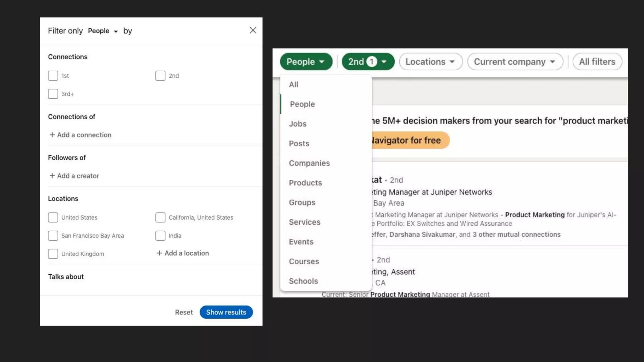Choose Jobs from the search type menu
The width and height of the screenshot is (644, 362).
(x=297, y=124)
